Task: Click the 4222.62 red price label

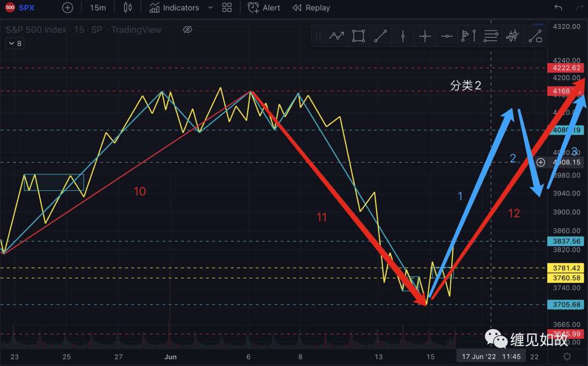Action: [566, 68]
